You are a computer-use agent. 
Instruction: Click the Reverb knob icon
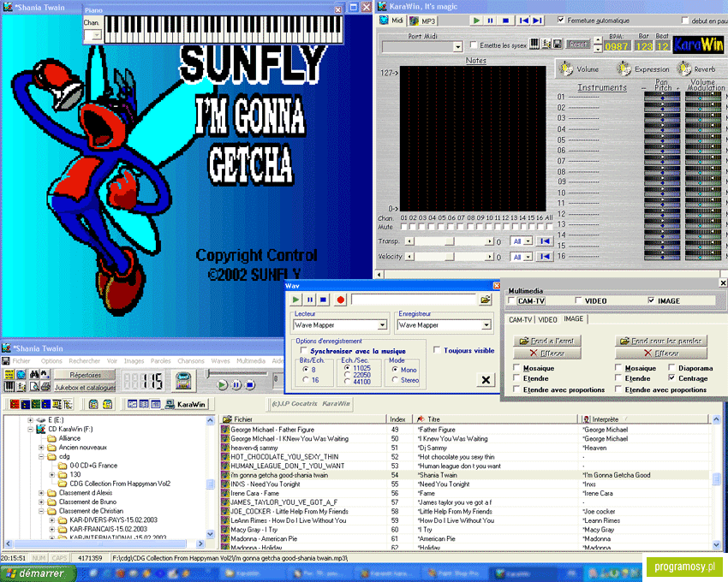(684, 68)
